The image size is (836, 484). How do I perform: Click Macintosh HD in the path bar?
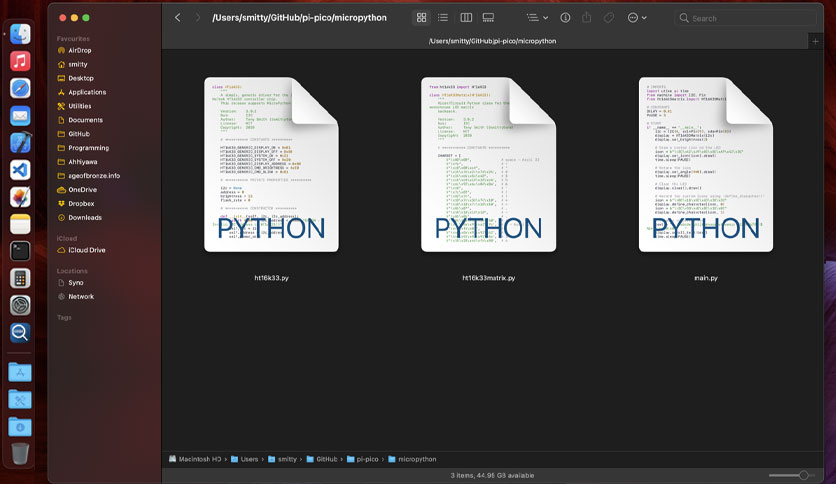pos(195,459)
